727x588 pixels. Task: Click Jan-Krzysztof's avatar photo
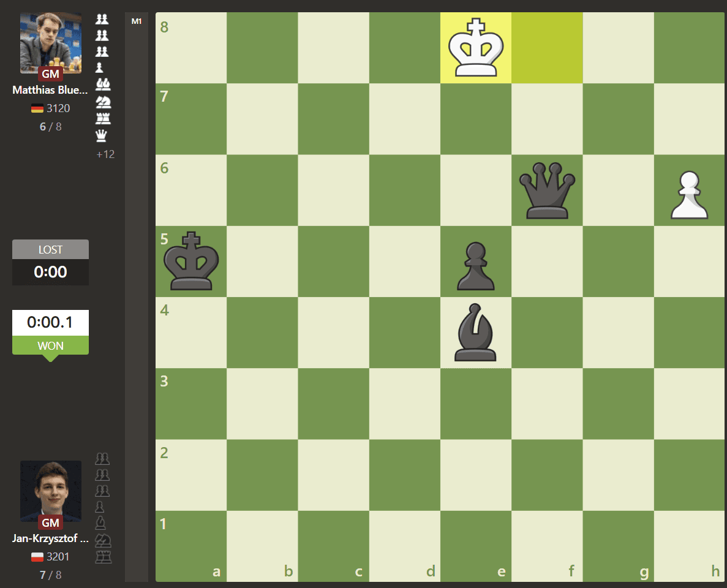50,491
